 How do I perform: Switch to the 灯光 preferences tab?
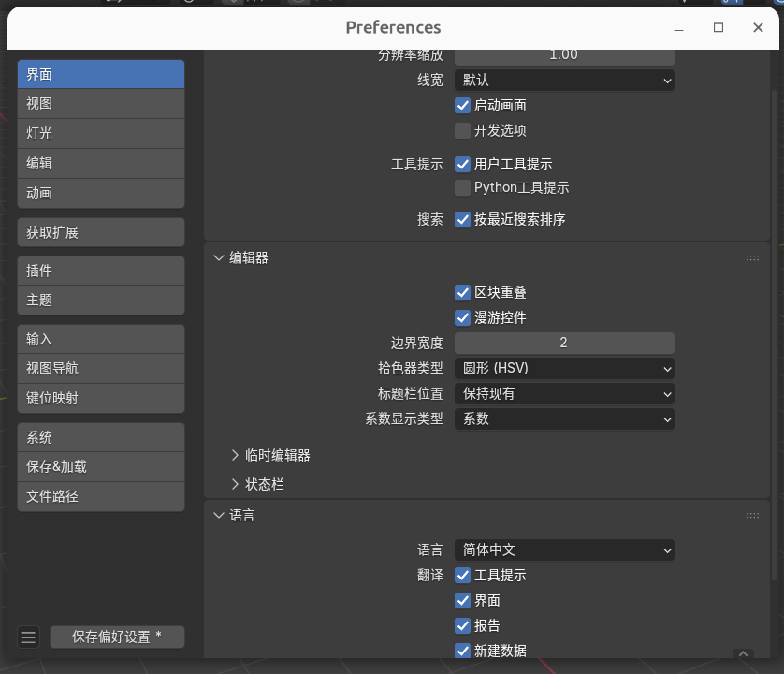(x=101, y=134)
